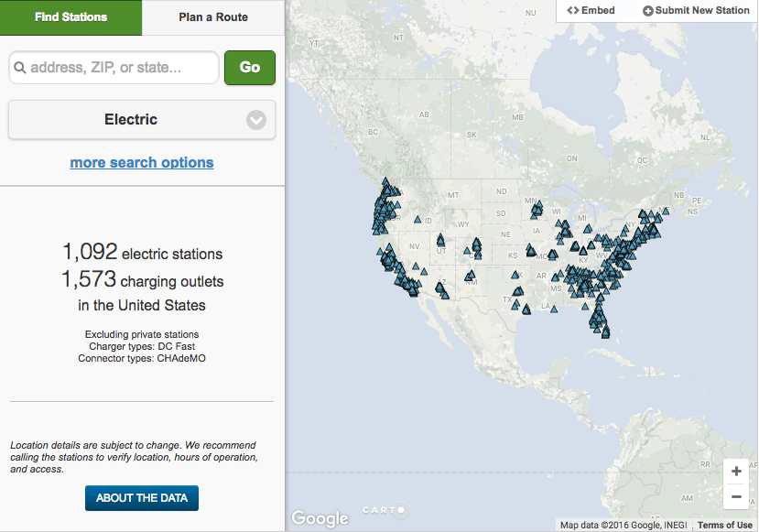Select a station marker near Florida

(x=600, y=316)
